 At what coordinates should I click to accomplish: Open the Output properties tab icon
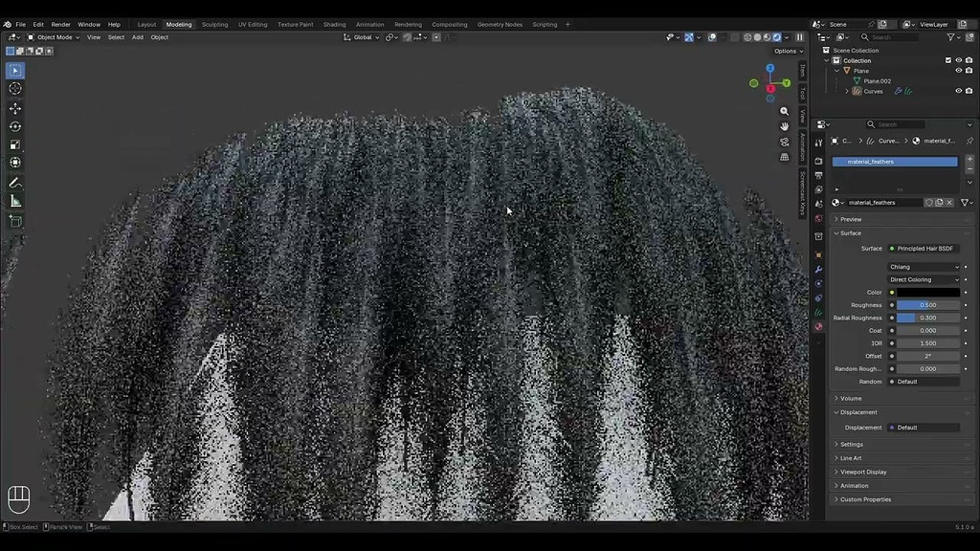[x=818, y=176]
